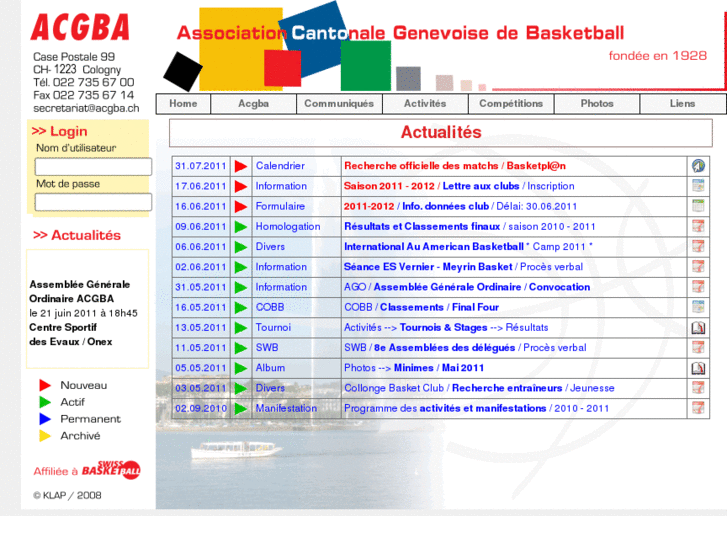
Task: Click the Swiss Basketball logo
Action: [111, 469]
